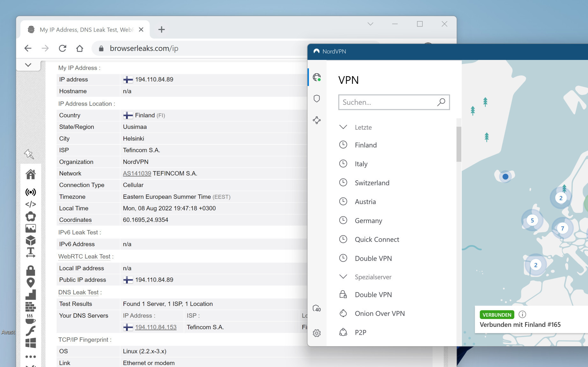588x367 pixels.
Task: Click the map cluster marker showing 5
Action: 532,220
